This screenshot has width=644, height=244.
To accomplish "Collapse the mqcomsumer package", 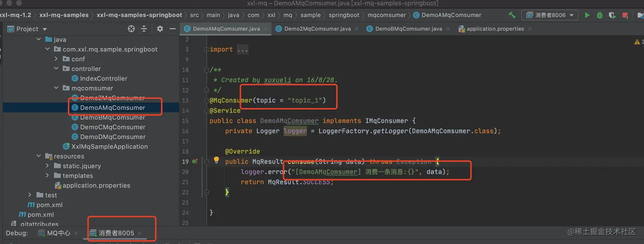I will 56,88.
